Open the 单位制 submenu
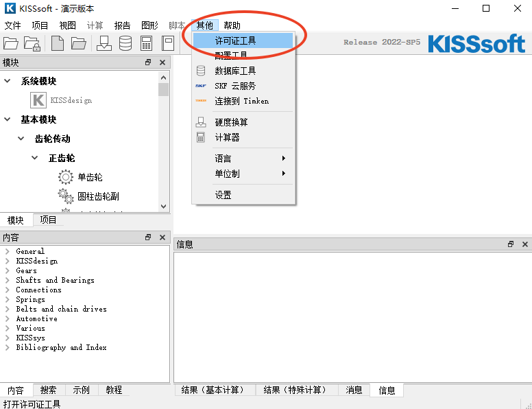532x409 pixels. pyautogui.click(x=243, y=174)
